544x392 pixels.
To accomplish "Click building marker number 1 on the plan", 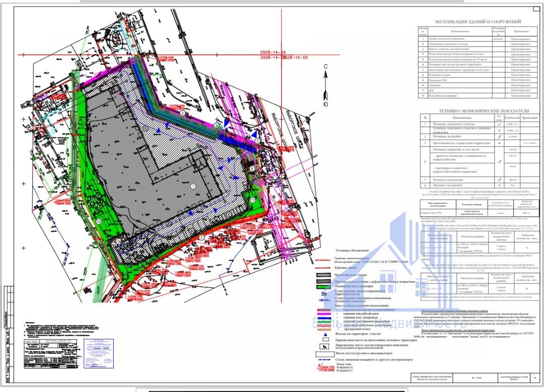I will coord(193,186).
